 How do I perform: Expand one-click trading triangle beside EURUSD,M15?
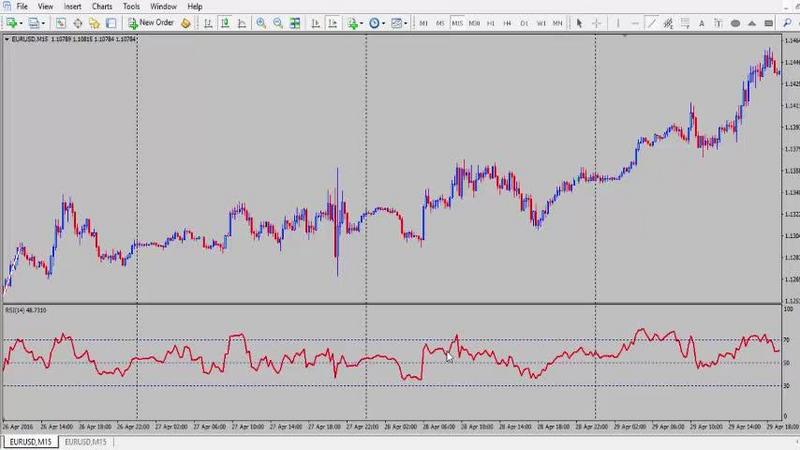7,39
